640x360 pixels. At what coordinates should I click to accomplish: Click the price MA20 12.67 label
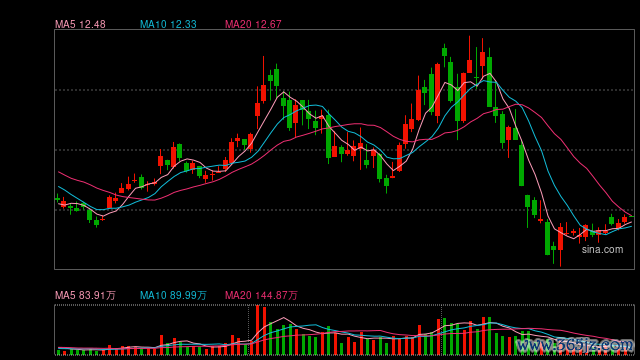pyautogui.click(x=253, y=24)
